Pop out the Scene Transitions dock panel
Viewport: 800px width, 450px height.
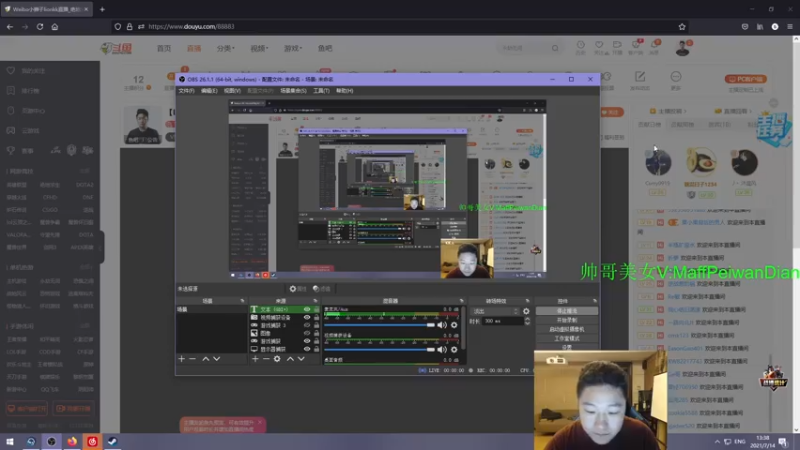(x=527, y=301)
